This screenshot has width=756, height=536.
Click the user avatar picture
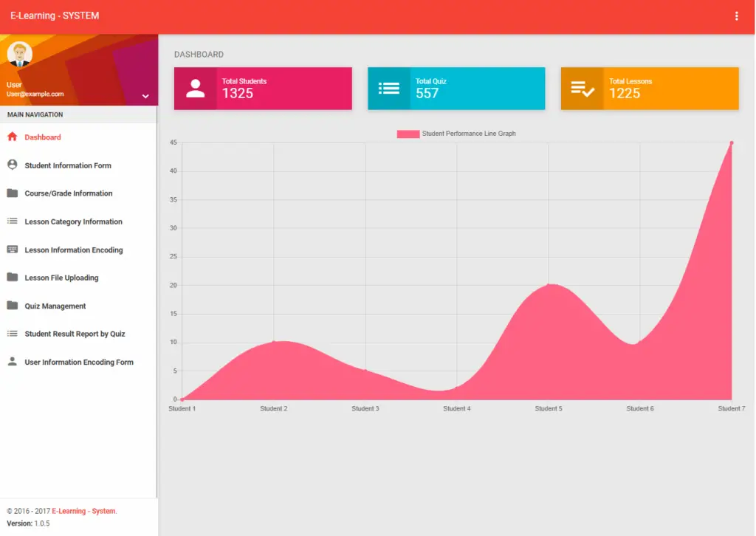(19, 54)
